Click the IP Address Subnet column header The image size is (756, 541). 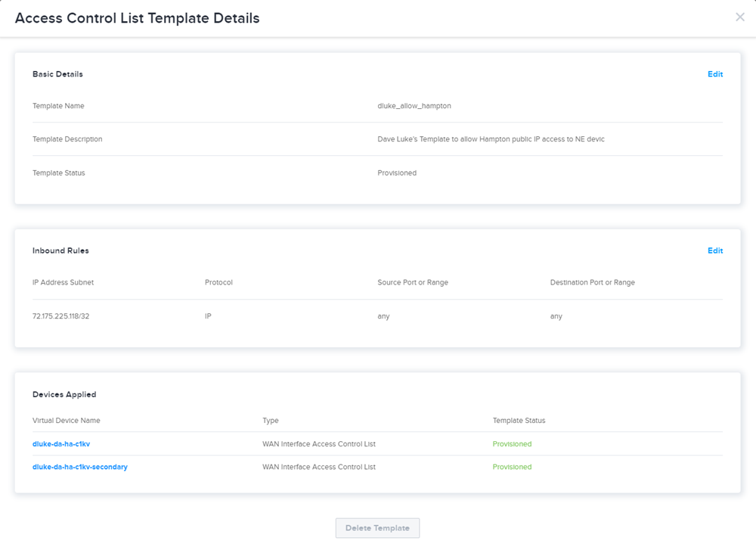pos(64,282)
